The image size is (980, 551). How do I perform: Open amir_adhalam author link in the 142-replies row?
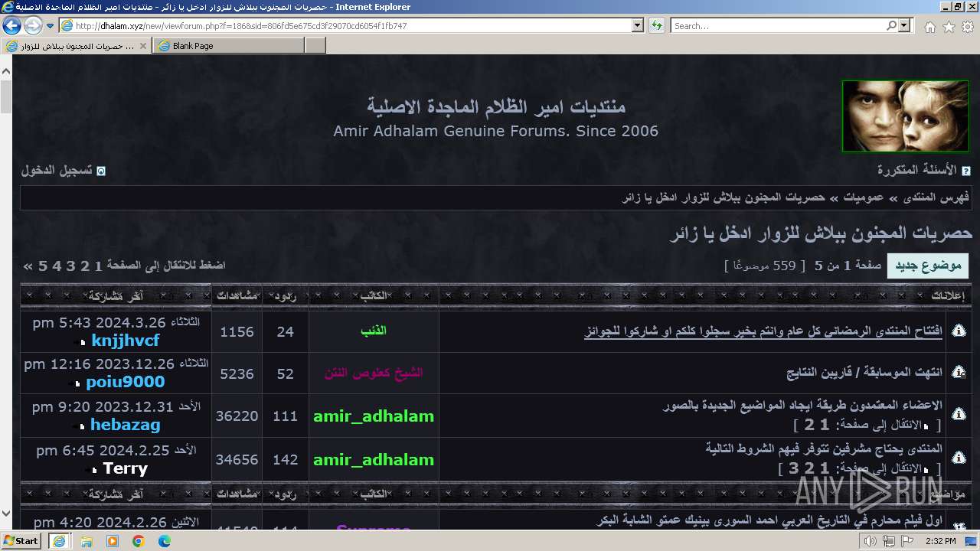(x=374, y=460)
